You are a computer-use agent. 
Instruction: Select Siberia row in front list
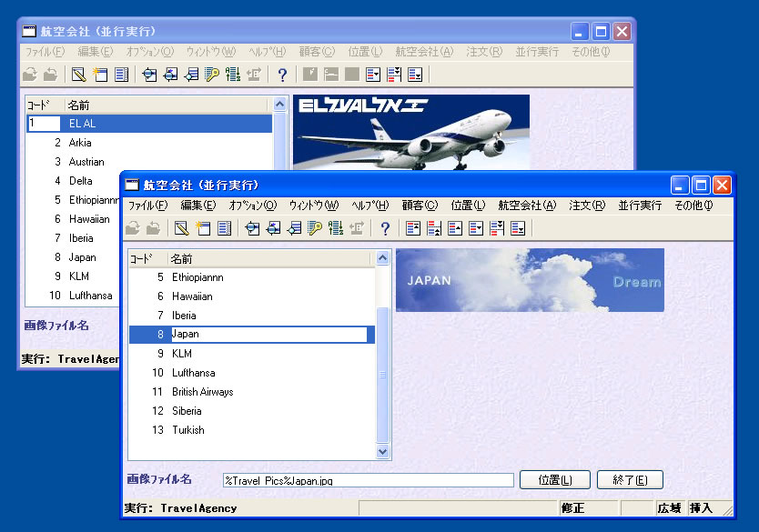coord(252,411)
